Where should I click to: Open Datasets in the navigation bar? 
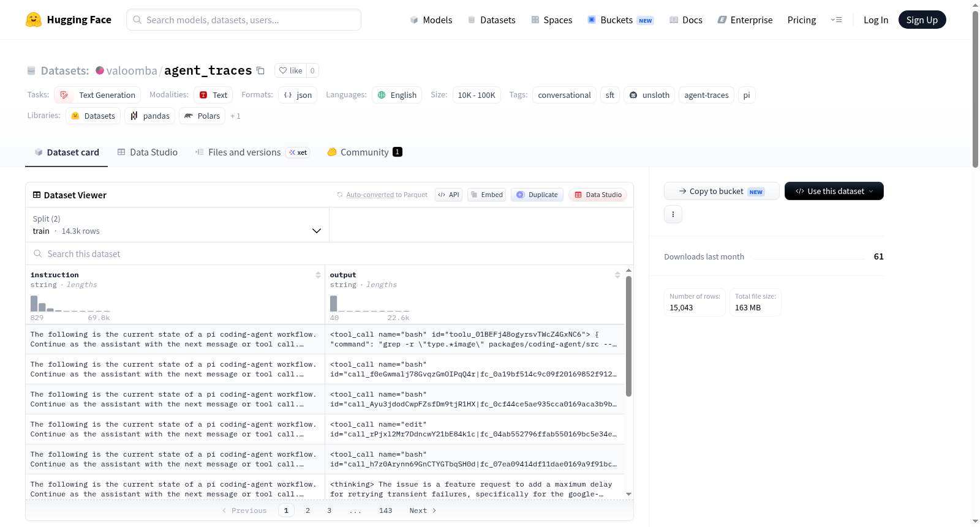(492, 20)
